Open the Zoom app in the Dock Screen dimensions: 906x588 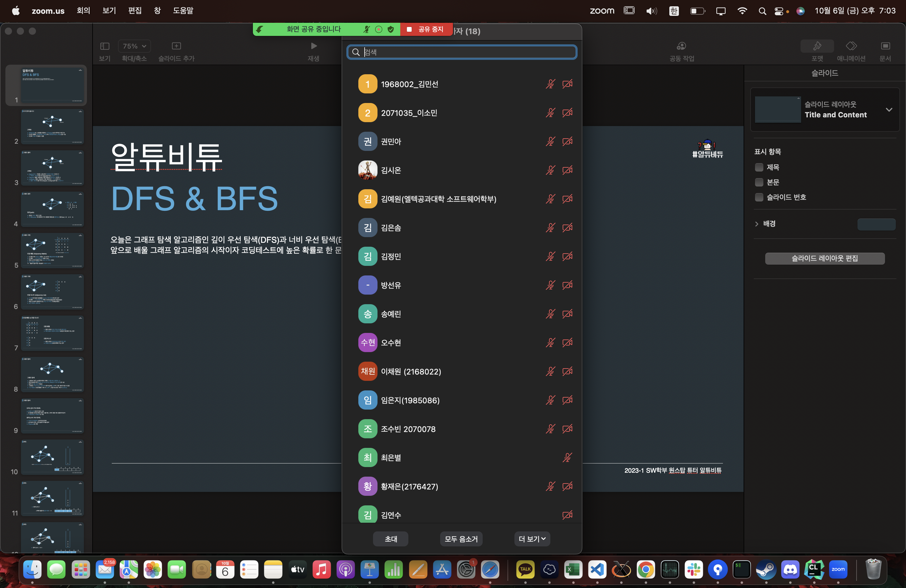click(838, 569)
